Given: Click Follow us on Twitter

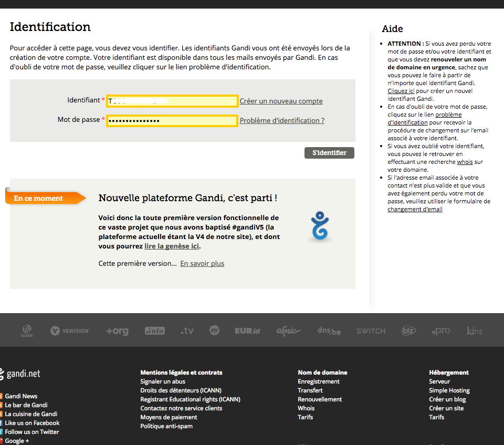Looking at the screenshot, I should coord(32,432).
